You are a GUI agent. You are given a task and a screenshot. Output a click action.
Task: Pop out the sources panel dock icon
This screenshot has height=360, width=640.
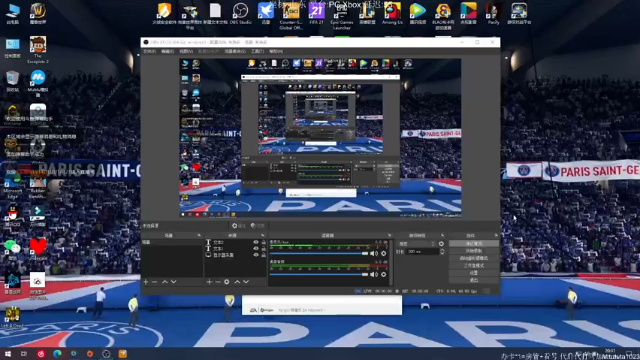coord(263,236)
